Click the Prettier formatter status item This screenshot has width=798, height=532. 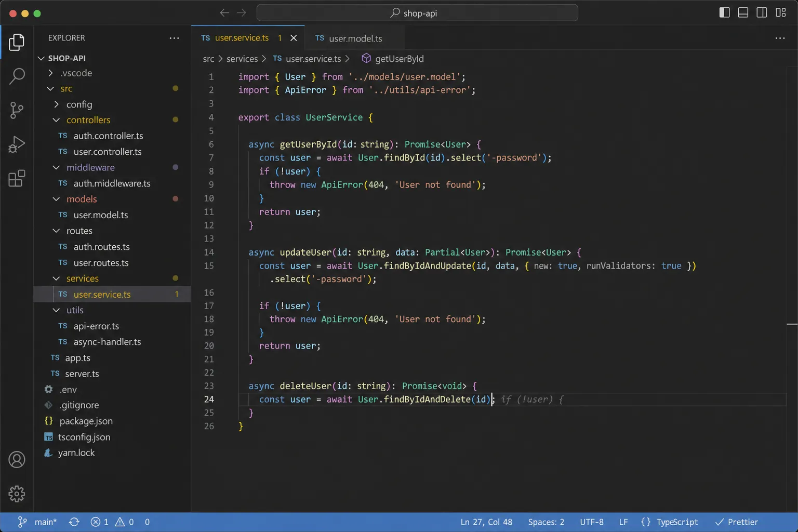click(736, 522)
